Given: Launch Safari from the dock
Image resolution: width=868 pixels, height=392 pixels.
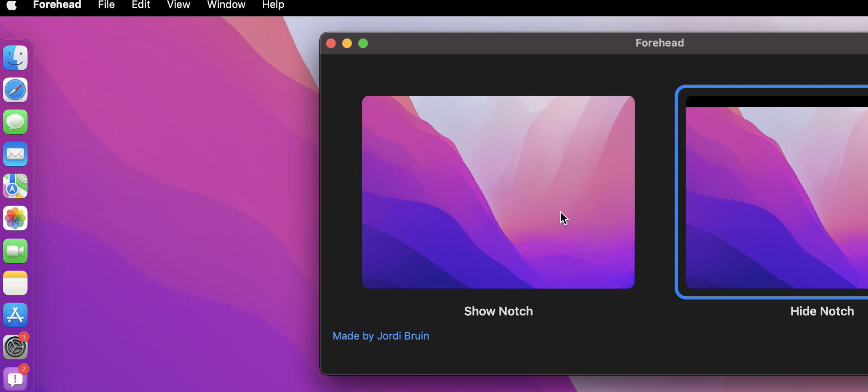Looking at the screenshot, I should [15, 90].
